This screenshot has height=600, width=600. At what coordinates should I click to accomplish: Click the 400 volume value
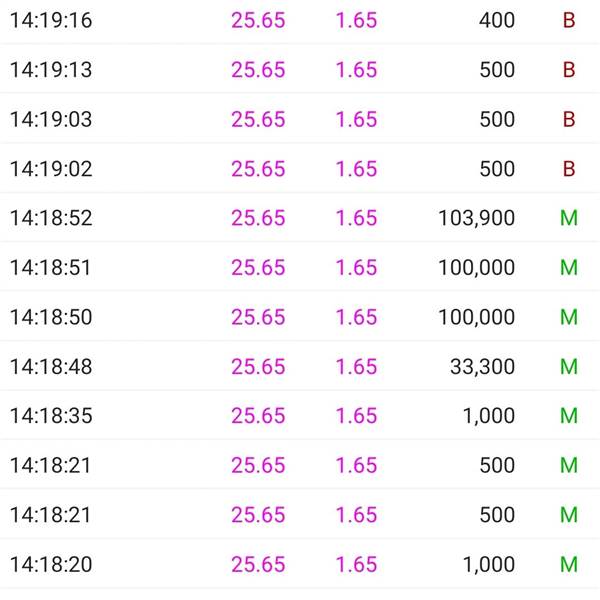point(497,21)
